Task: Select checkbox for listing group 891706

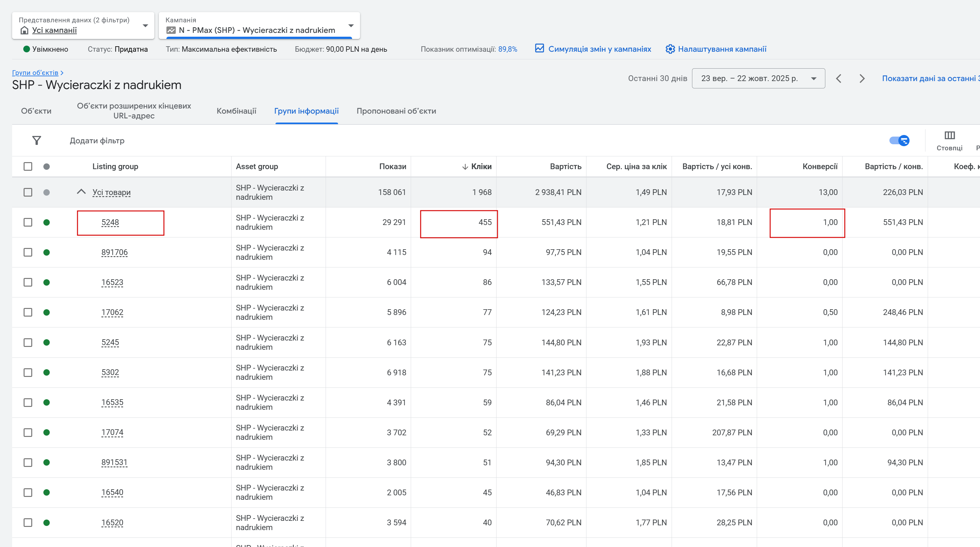Action: pos(28,252)
